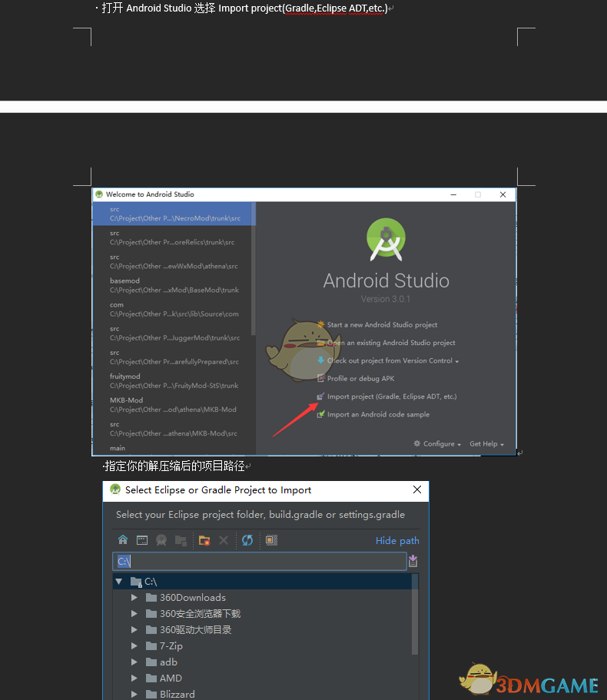Expand the AMD folder
Viewport: 607px width, 700px height.
click(x=134, y=678)
